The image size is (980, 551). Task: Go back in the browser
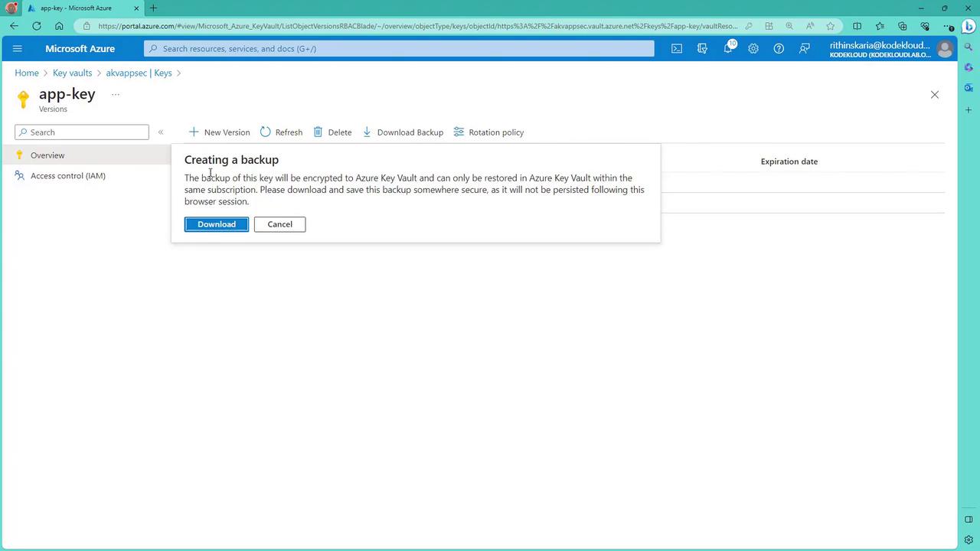[15, 26]
